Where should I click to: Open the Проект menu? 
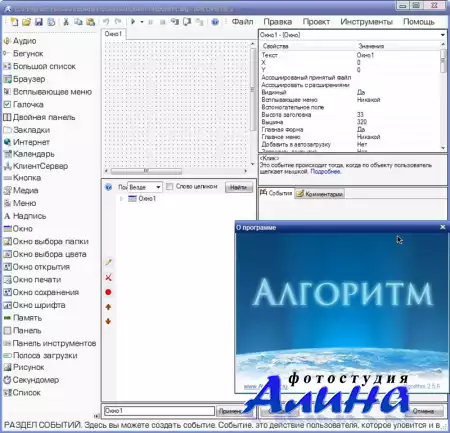coord(316,22)
